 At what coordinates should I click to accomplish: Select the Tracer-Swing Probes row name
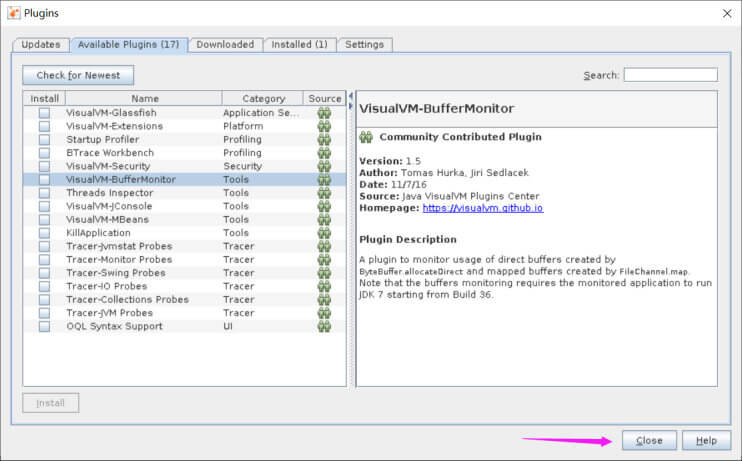pos(116,273)
